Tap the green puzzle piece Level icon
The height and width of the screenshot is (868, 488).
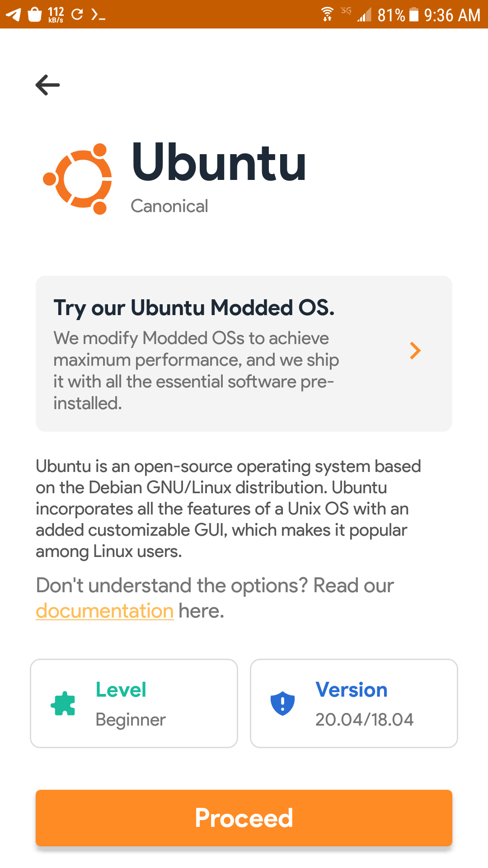[x=63, y=703]
